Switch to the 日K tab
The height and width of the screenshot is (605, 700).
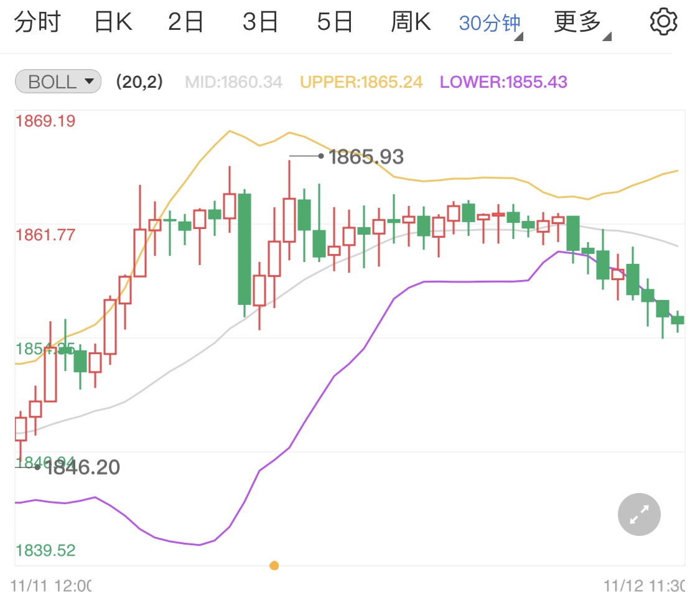(x=113, y=21)
